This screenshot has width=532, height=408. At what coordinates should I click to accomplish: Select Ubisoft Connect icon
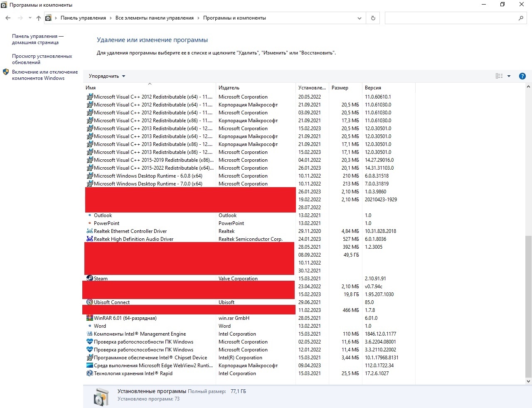(x=90, y=302)
